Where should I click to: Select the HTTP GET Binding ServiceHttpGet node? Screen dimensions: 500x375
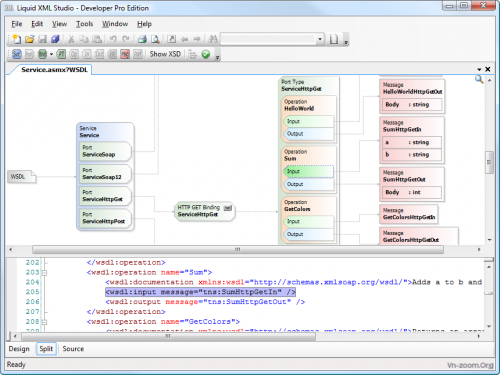coord(204,211)
